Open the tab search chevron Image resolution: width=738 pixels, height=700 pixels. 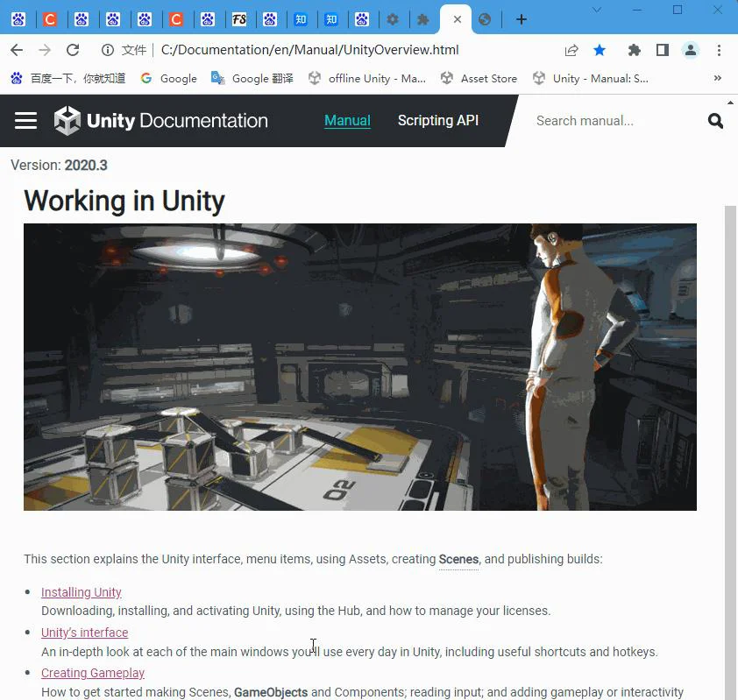597,10
